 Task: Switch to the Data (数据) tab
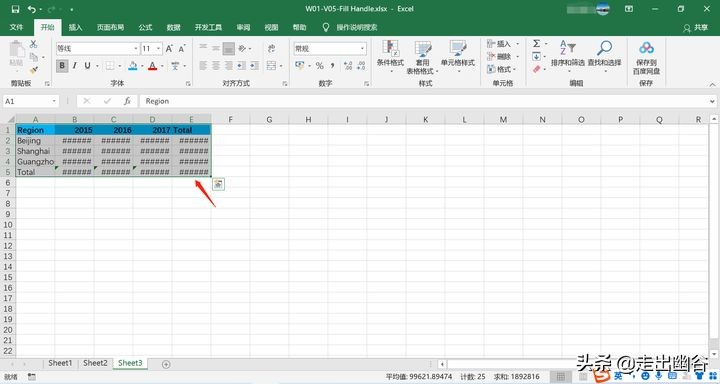click(x=173, y=28)
